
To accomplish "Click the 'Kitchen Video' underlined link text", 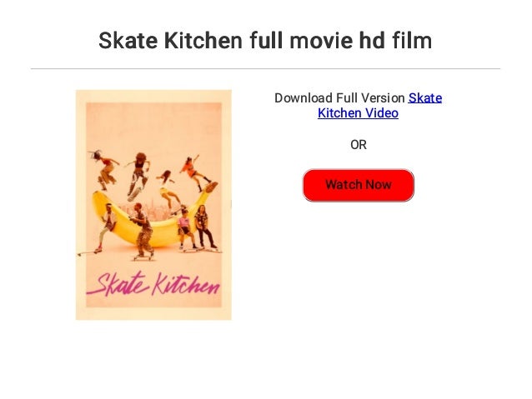I will pos(358,113).
